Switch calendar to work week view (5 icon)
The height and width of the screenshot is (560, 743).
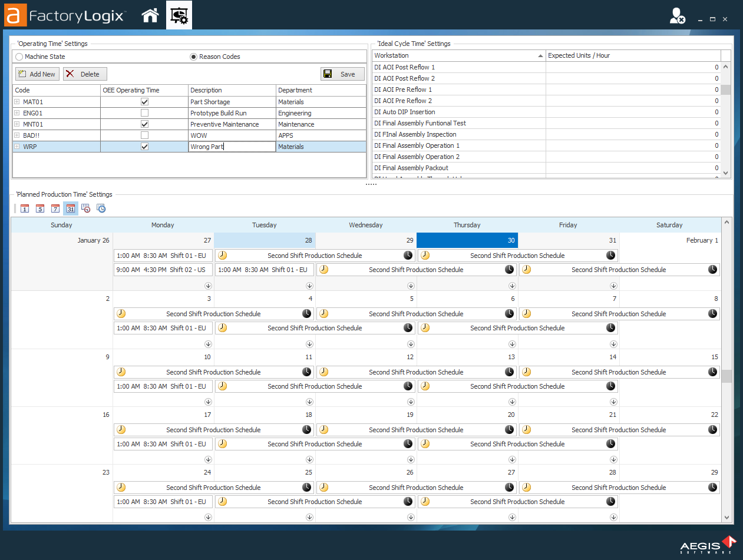tap(40, 208)
